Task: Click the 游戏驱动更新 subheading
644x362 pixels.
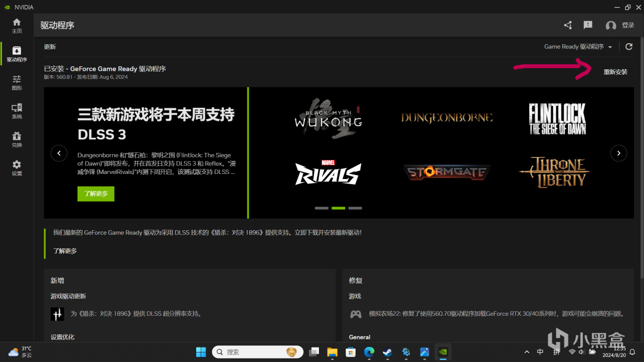Action: click(68, 296)
